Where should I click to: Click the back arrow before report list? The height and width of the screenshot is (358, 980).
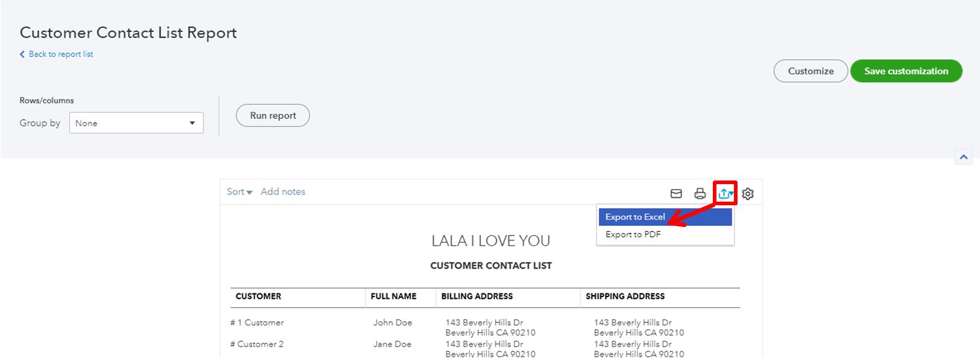pos(22,54)
